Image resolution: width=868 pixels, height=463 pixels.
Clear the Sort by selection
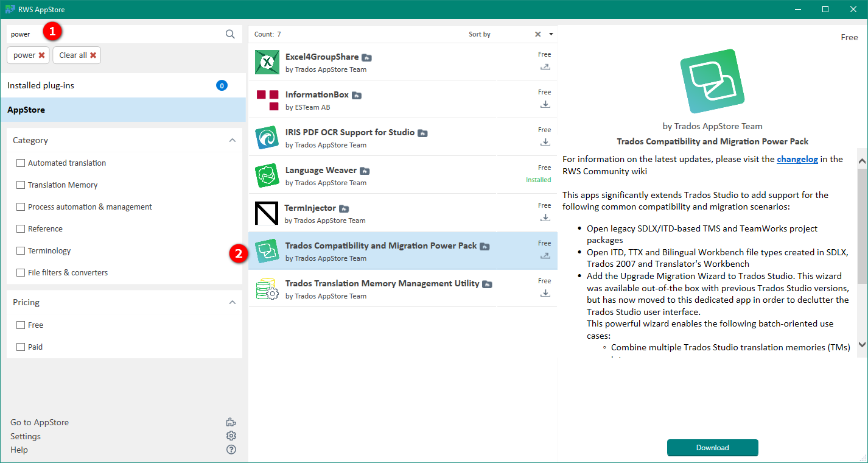tap(537, 34)
